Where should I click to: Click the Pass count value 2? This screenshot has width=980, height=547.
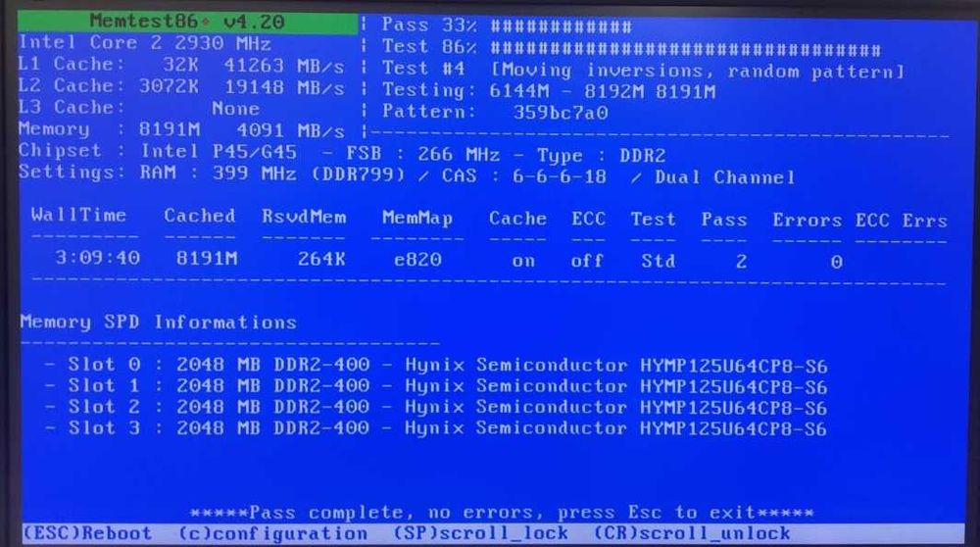(x=741, y=262)
